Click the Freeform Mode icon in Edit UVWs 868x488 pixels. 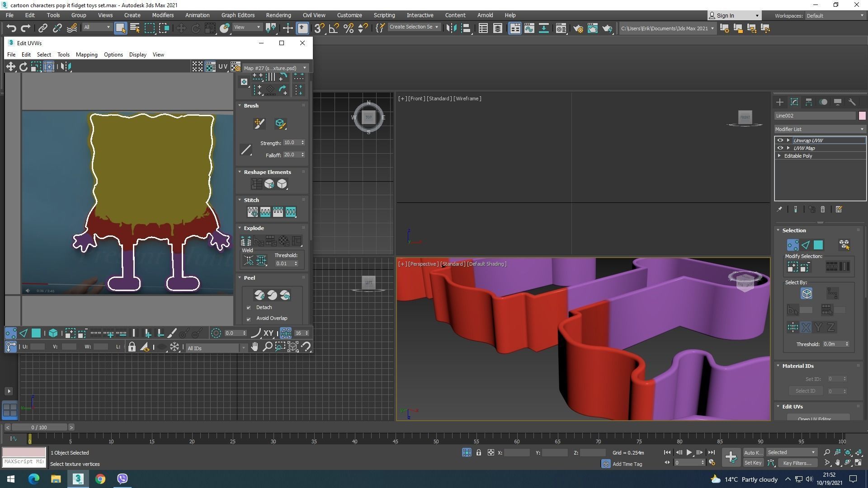tap(49, 67)
